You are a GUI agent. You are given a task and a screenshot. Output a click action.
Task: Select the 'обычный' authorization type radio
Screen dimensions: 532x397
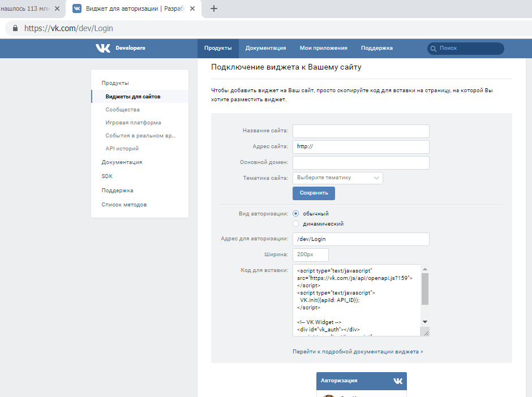(x=296, y=214)
